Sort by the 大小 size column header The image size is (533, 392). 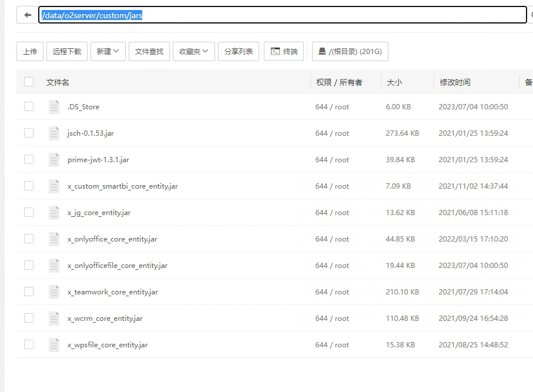(x=394, y=82)
